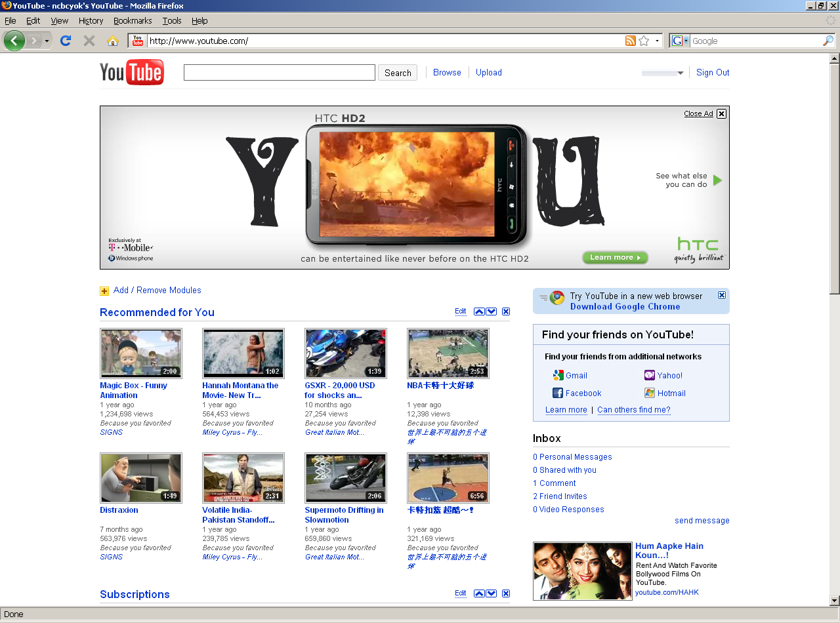This screenshot has width=840, height=623.
Task: Find friends via the Facebook icon
Action: [558, 393]
